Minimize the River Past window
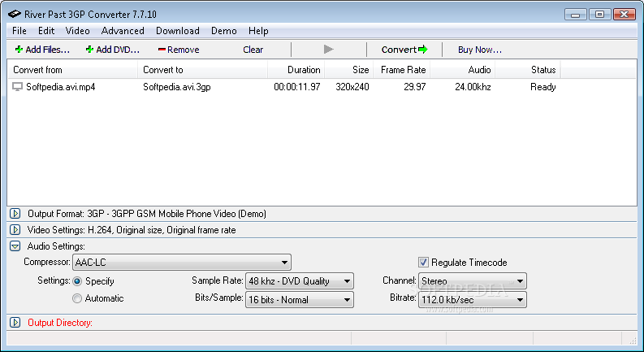The height and width of the screenshot is (352, 644). tap(576, 15)
